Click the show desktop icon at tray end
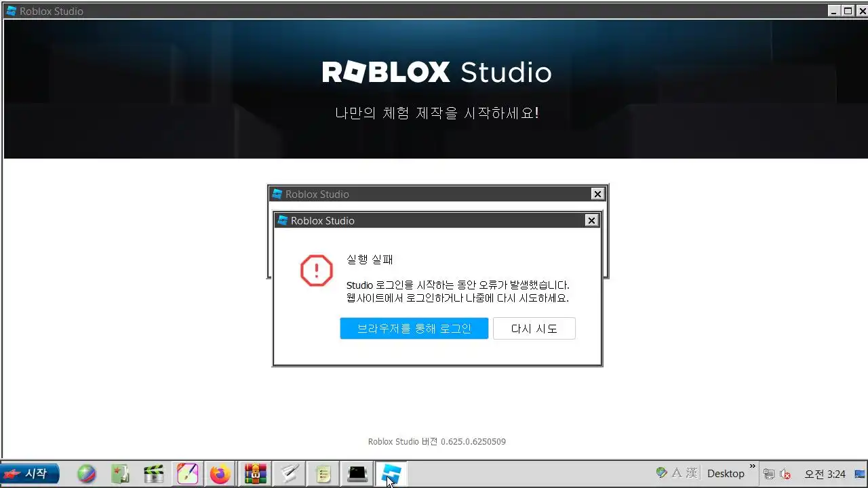This screenshot has height=488, width=868. [x=860, y=473]
